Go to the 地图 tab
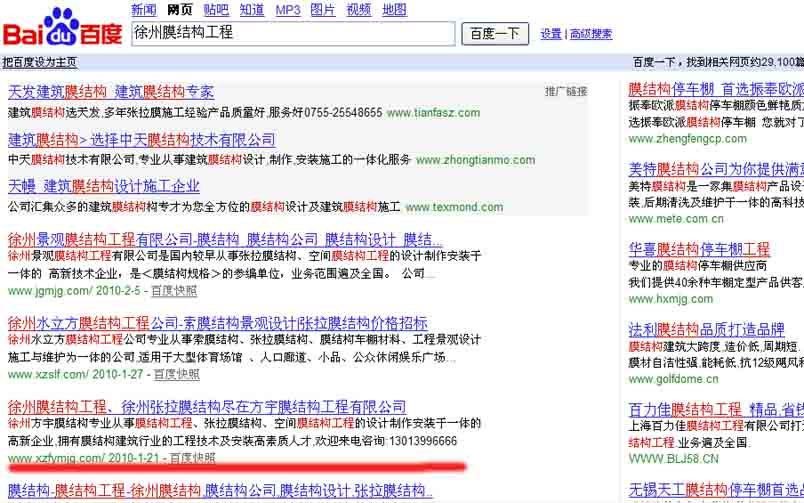 pyautogui.click(x=394, y=10)
